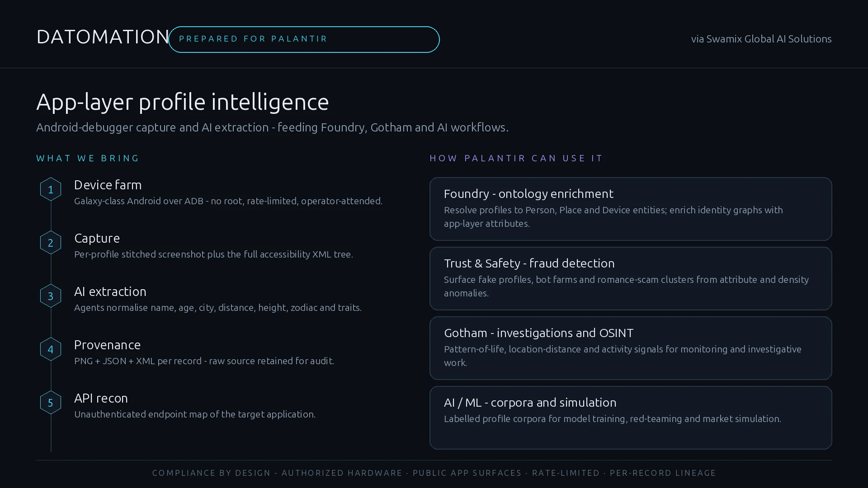Click 'via Swamix Global AI Solutions' text
This screenshot has height=488, width=868.
(x=761, y=39)
